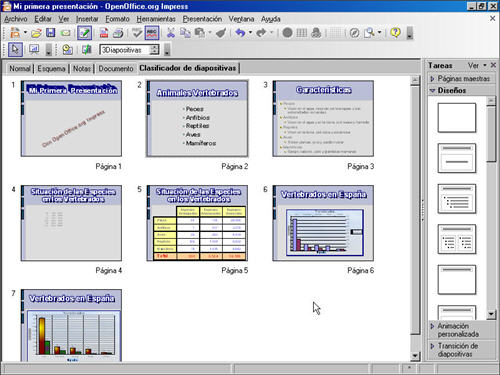
Task: Toggle the arrow selection tool
Action: 15,49
